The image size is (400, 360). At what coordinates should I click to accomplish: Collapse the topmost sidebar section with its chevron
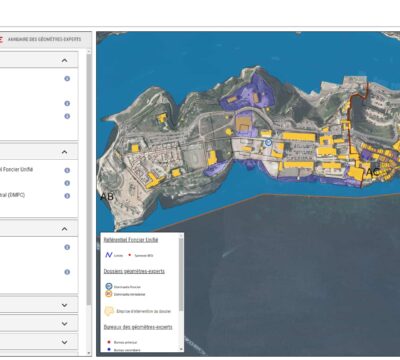click(64, 60)
